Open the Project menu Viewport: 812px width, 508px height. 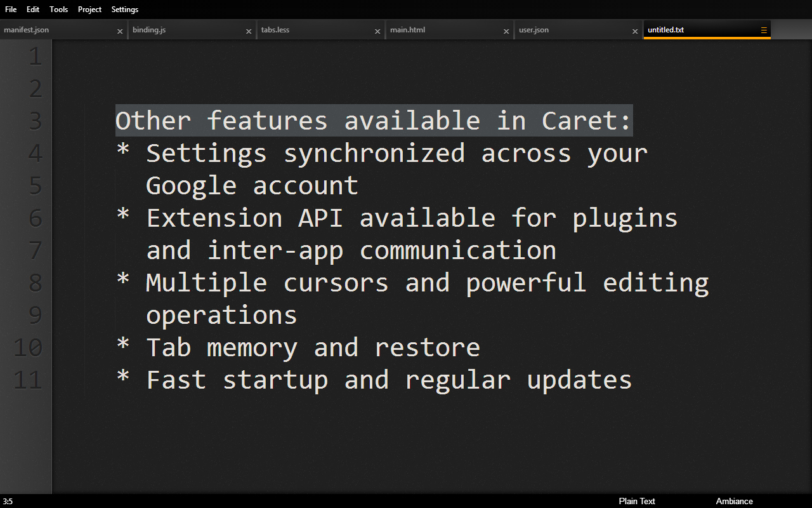pos(89,10)
